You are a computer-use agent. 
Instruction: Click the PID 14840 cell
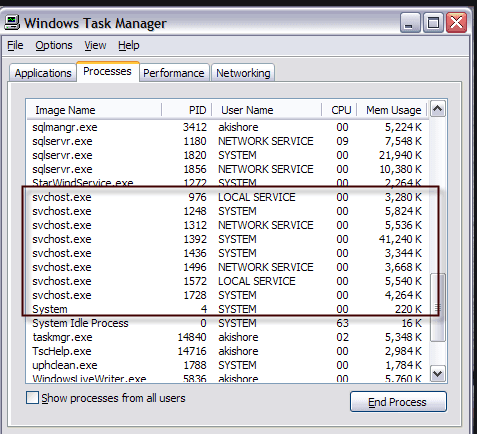(x=192, y=337)
